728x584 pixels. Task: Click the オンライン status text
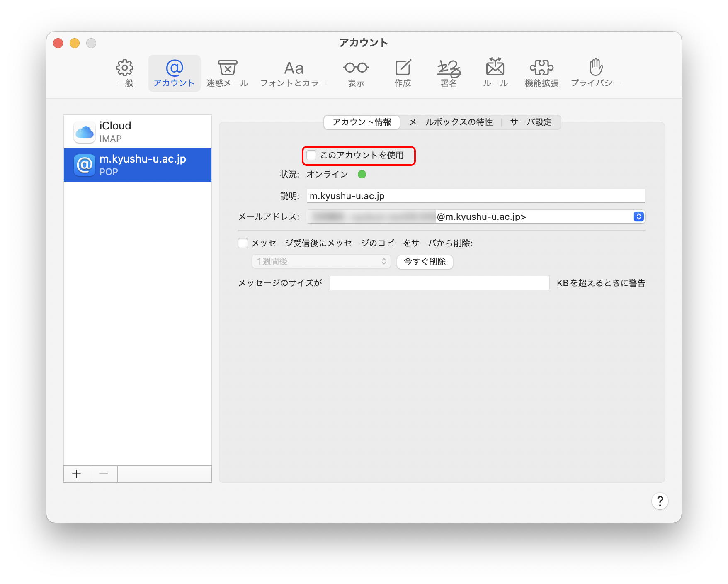click(x=327, y=174)
